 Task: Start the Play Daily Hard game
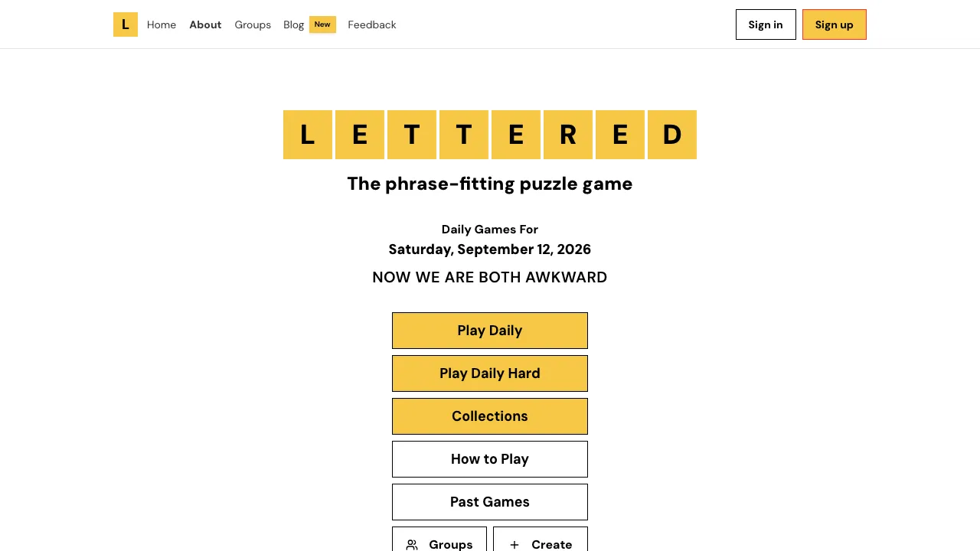click(490, 373)
